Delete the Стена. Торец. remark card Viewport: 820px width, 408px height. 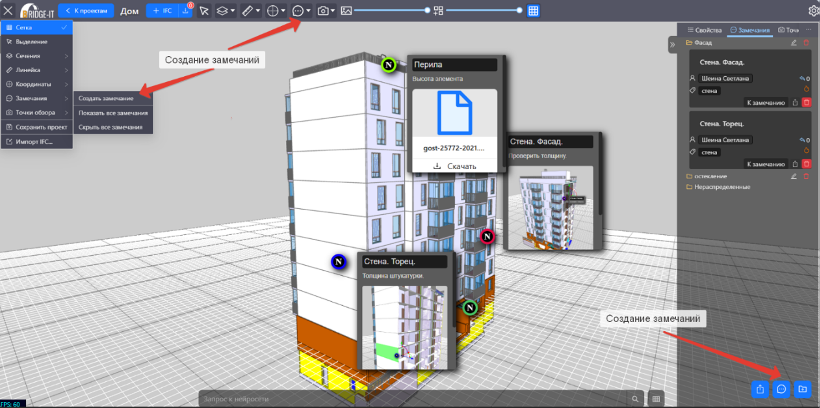click(x=806, y=164)
